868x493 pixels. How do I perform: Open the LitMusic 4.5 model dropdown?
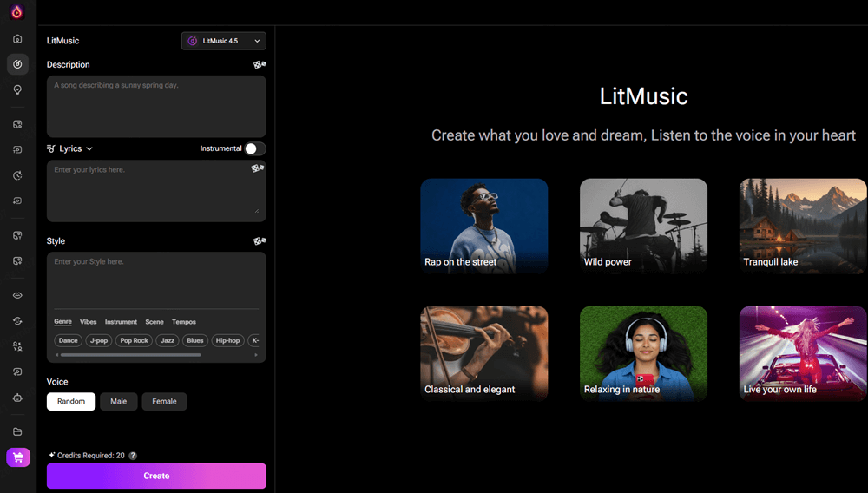tap(224, 41)
